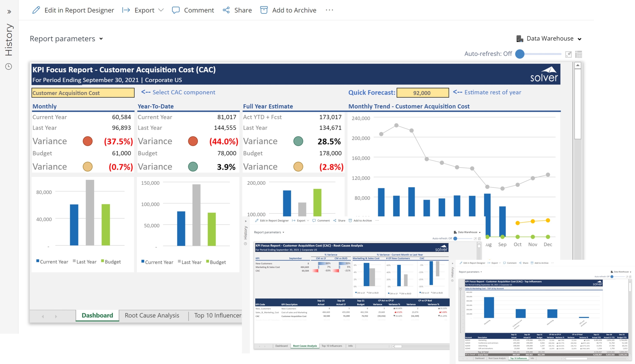Screen dimensions: 635x364
Task: Select the Dashboard sheet tab
Action: (x=97, y=315)
